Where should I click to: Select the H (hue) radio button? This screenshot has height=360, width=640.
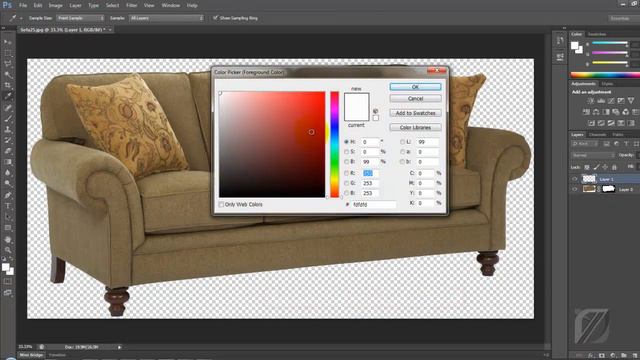(347, 142)
